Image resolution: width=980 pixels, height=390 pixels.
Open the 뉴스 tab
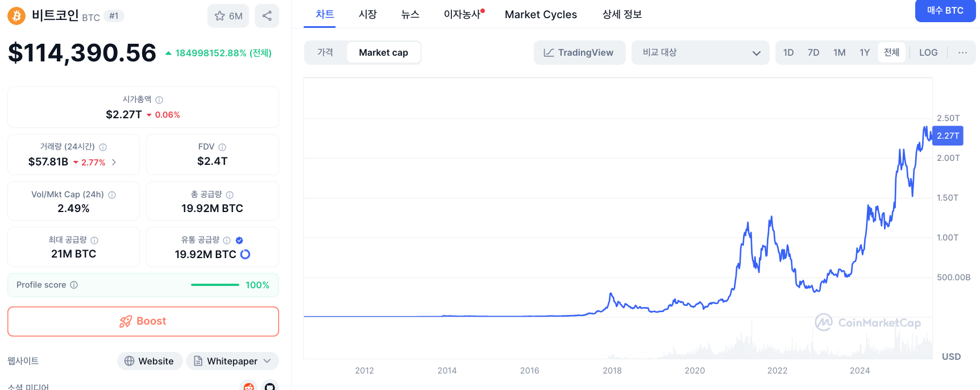[410, 14]
